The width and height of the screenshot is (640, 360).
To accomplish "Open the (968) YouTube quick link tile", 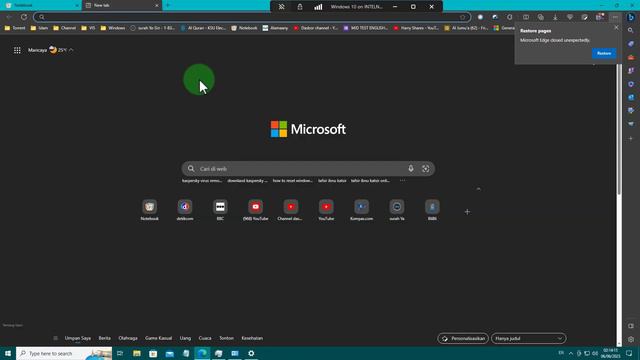I will 256,210.
